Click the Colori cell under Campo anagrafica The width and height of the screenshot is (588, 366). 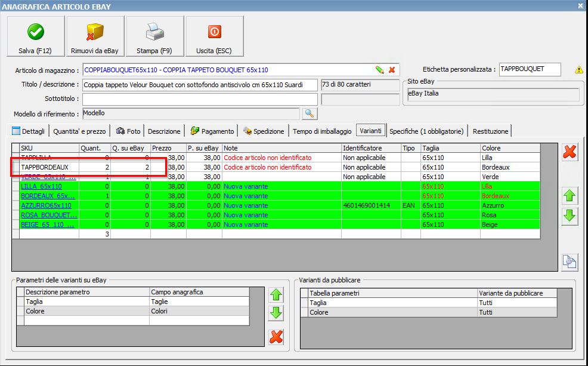pos(199,311)
